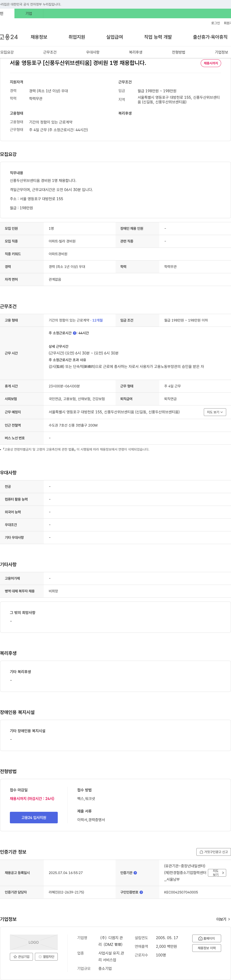Open 더보기 for 기업정보 section
This screenshot has width=231, height=980.
pos(223,919)
